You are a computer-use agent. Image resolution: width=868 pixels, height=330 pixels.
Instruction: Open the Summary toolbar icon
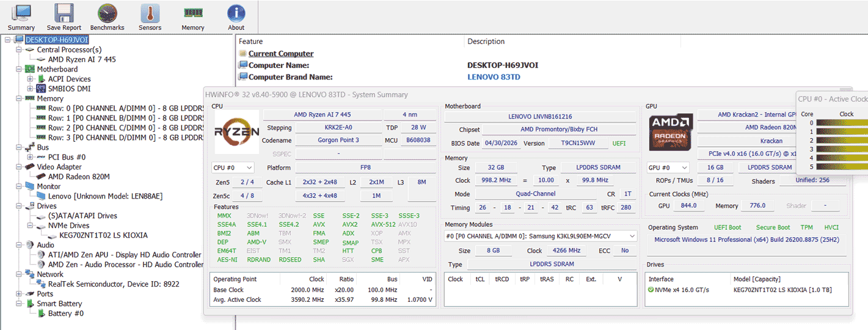point(21,17)
